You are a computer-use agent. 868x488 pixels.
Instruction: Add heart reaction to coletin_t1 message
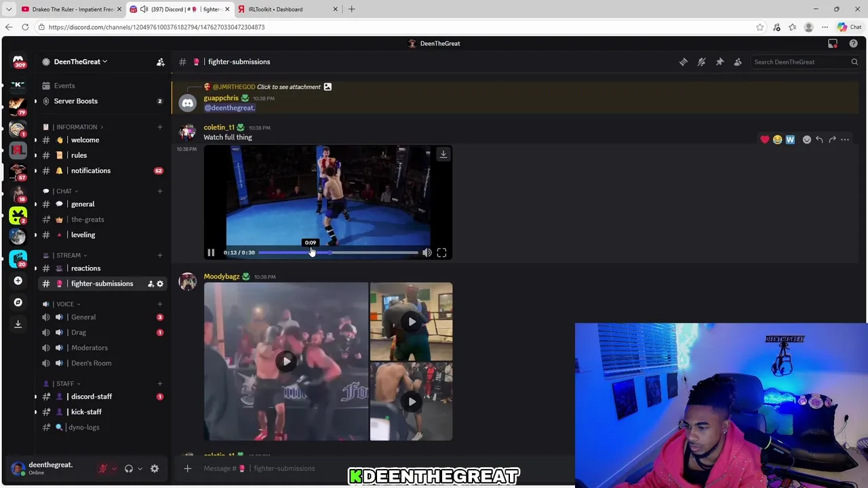[765, 140]
